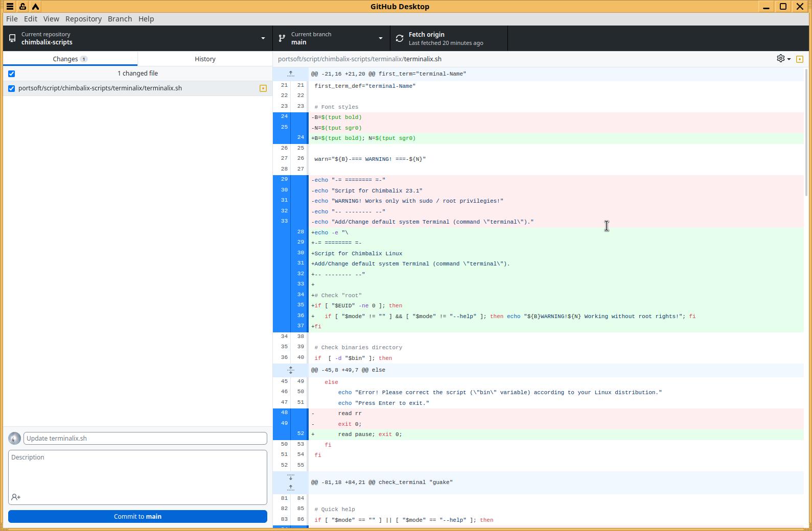Click the add co-authors icon
The height and width of the screenshot is (531, 812).
pos(16,497)
